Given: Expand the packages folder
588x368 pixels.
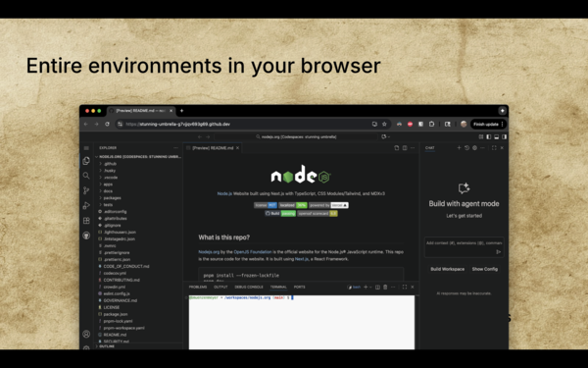Looking at the screenshot, I should (x=112, y=198).
